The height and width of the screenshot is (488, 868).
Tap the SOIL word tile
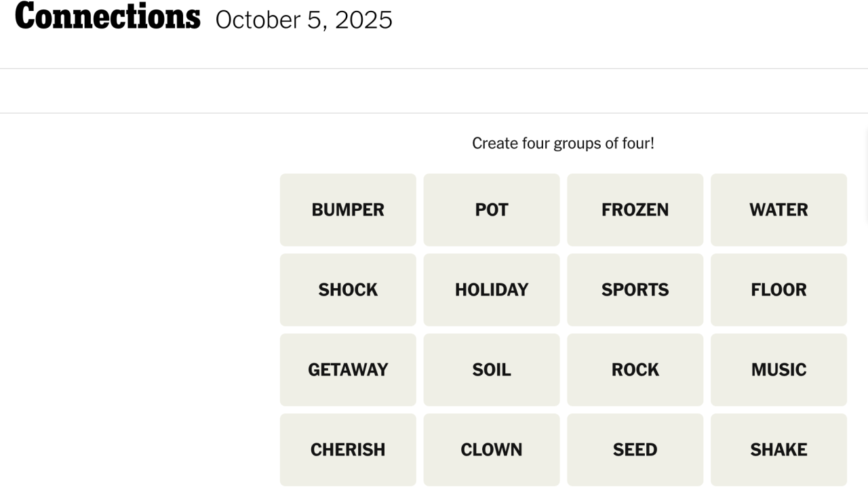(x=492, y=369)
